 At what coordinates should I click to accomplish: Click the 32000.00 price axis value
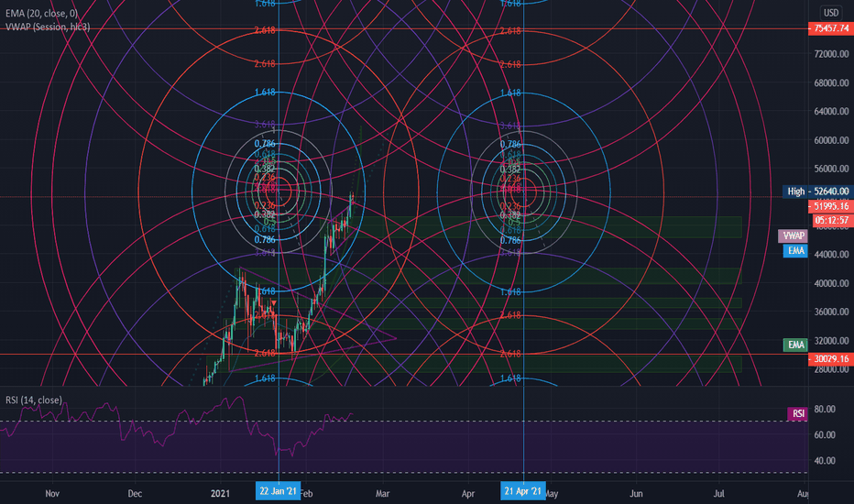(831, 341)
